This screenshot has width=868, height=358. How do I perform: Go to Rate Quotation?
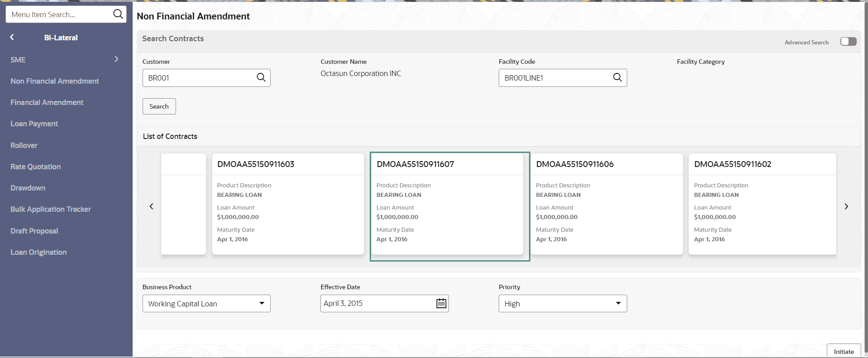[36, 167]
